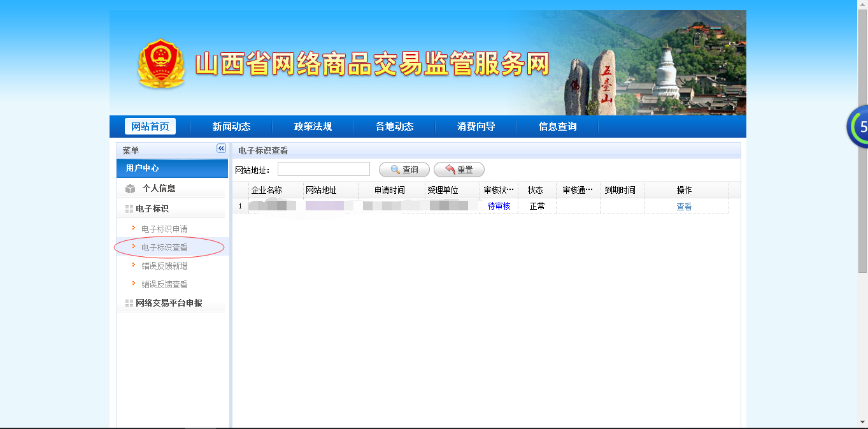Click the national emblem logo in the banner
Screen dimensions: 868x429
coord(161,64)
